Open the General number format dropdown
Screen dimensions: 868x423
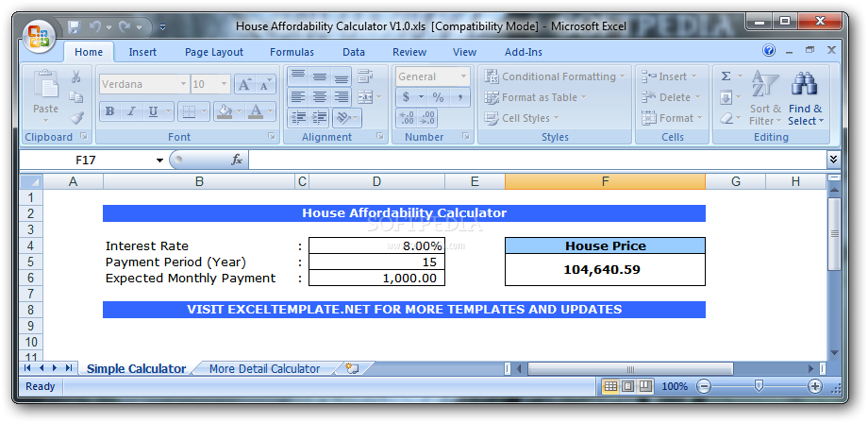464,76
